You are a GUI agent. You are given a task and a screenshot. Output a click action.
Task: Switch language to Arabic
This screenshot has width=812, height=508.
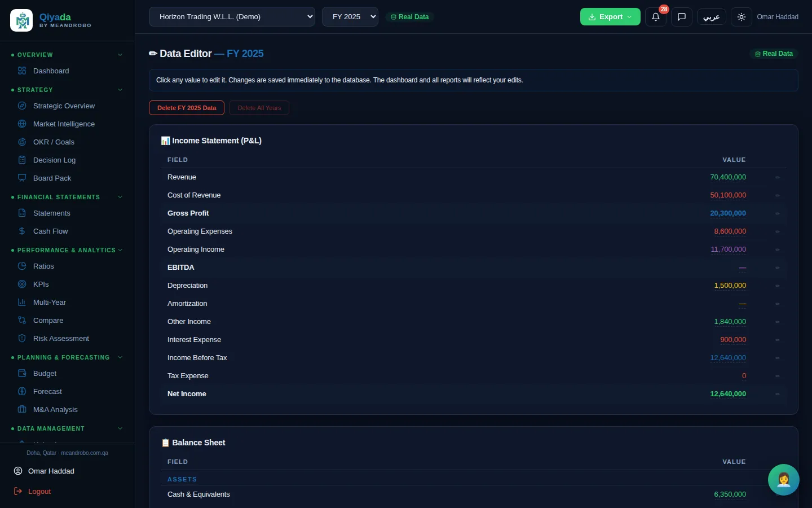[712, 17]
